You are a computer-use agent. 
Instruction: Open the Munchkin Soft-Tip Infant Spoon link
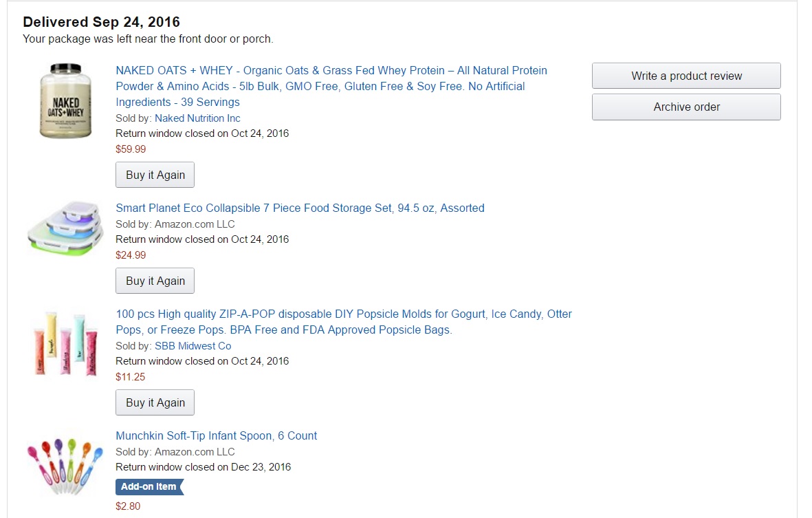(216, 435)
